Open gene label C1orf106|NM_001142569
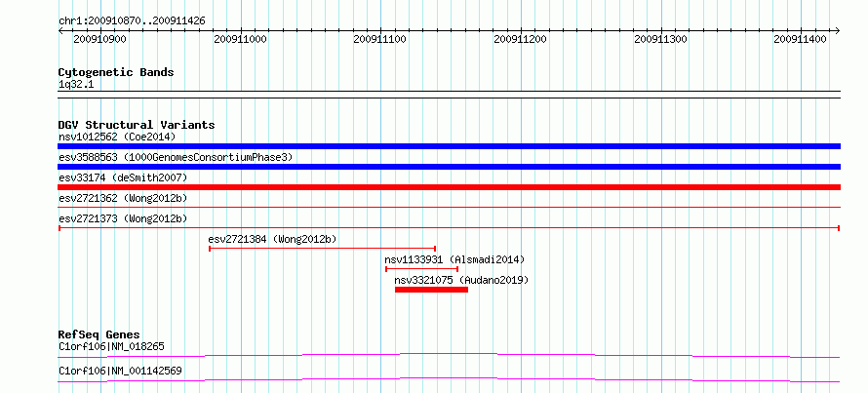This screenshot has width=868, height=393. pos(120,371)
